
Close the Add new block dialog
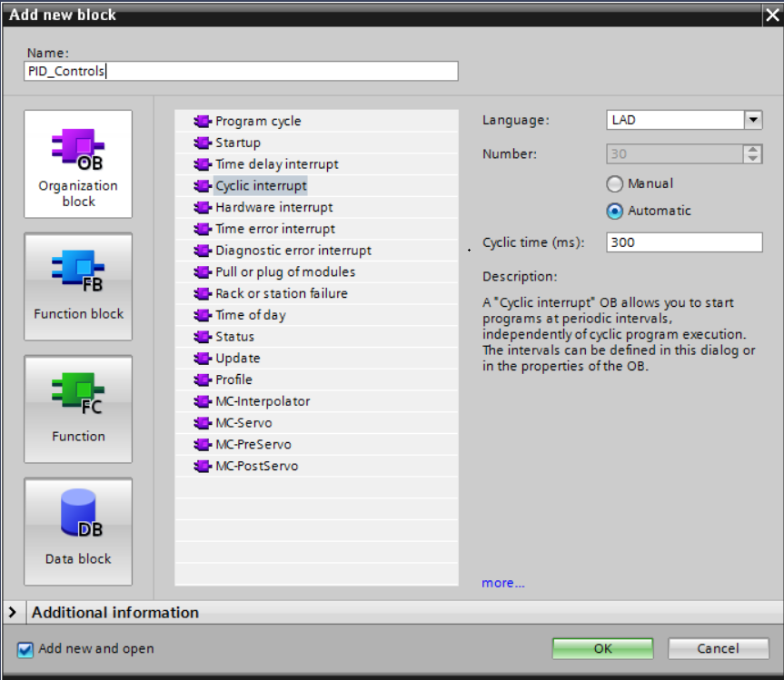click(x=772, y=15)
